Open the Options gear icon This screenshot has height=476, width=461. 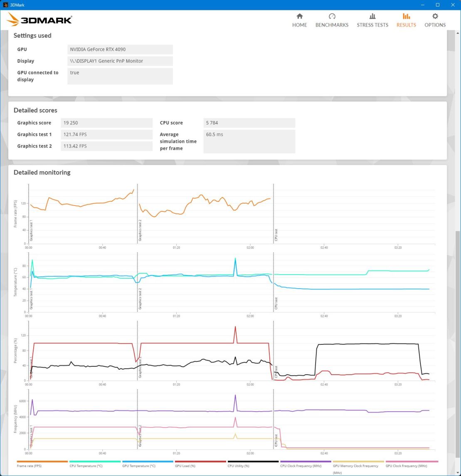[x=435, y=17]
